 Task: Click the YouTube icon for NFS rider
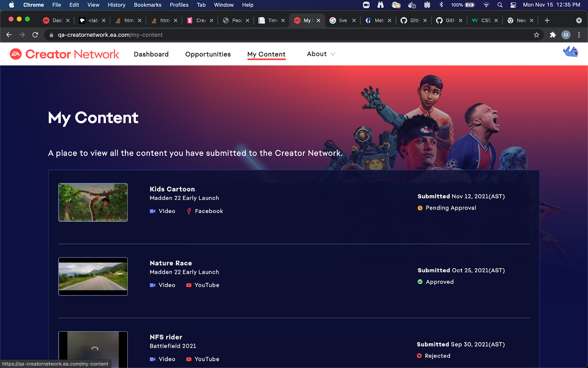coord(189,359)
